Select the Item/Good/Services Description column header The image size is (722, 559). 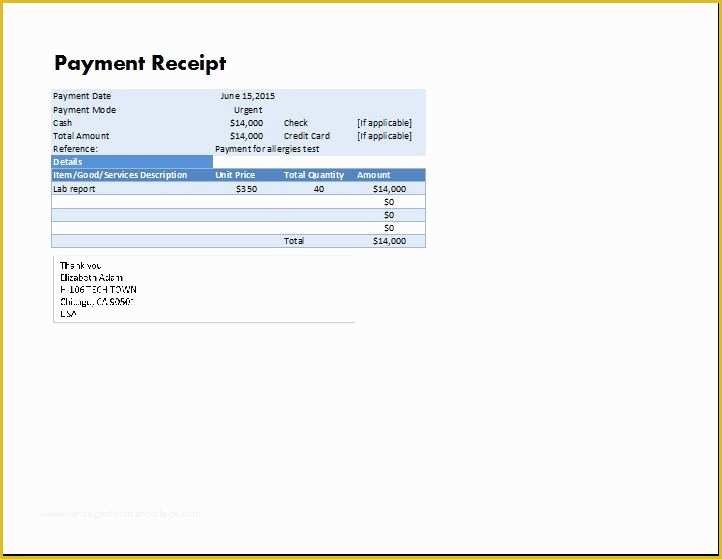click(120, 175)
